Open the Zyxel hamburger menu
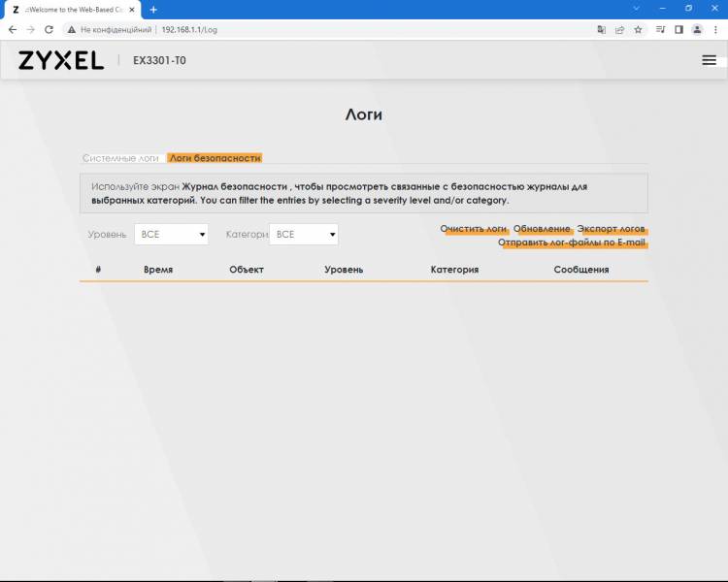 coord(709,60)
